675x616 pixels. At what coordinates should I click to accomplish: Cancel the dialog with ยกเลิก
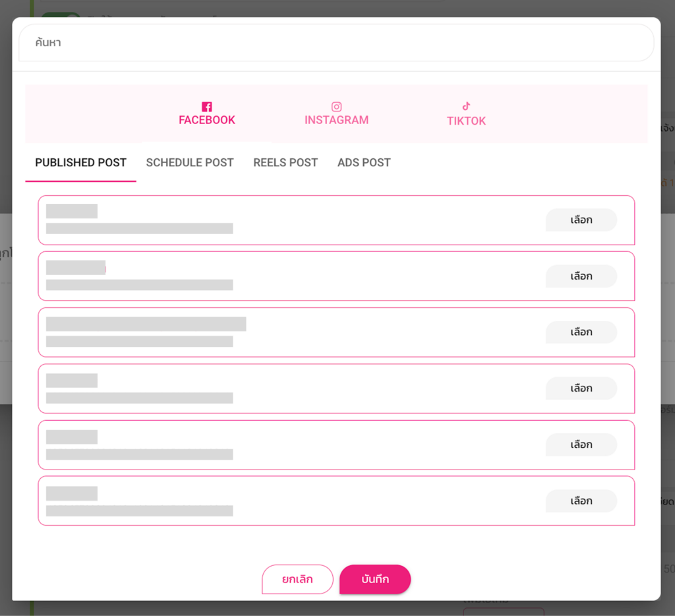(297, 580)
